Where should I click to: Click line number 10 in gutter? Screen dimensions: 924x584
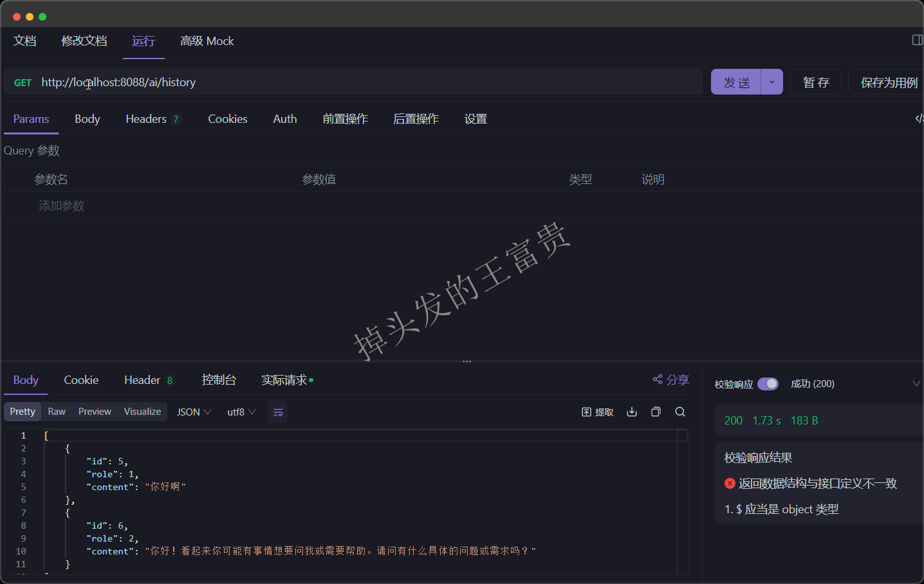click(x=21, y=551)
